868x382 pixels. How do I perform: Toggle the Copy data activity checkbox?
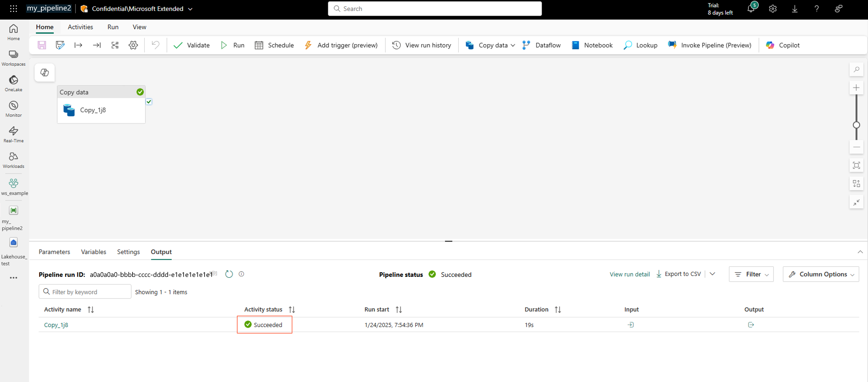point(149,102)
